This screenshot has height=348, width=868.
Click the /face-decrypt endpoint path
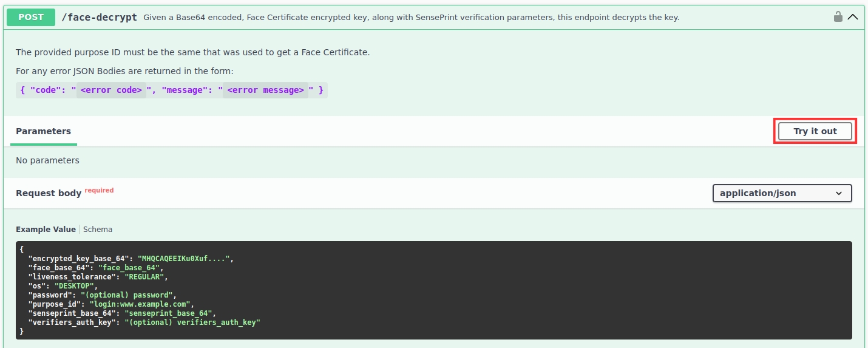coord(100,18)
